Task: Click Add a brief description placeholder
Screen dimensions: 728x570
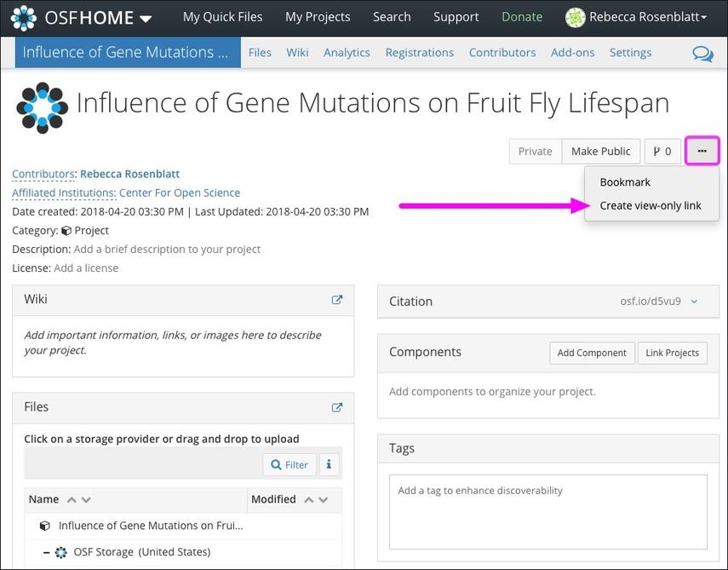Action: 167,249
